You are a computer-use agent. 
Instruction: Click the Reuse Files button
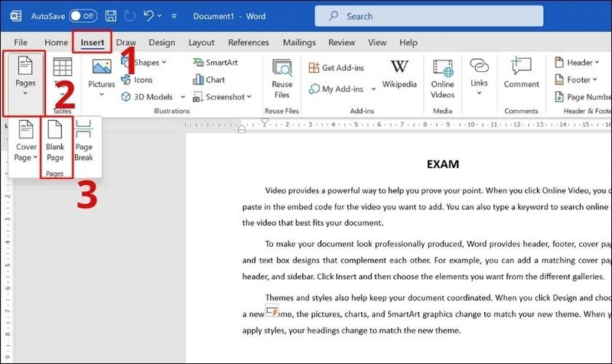coord(282,79)
